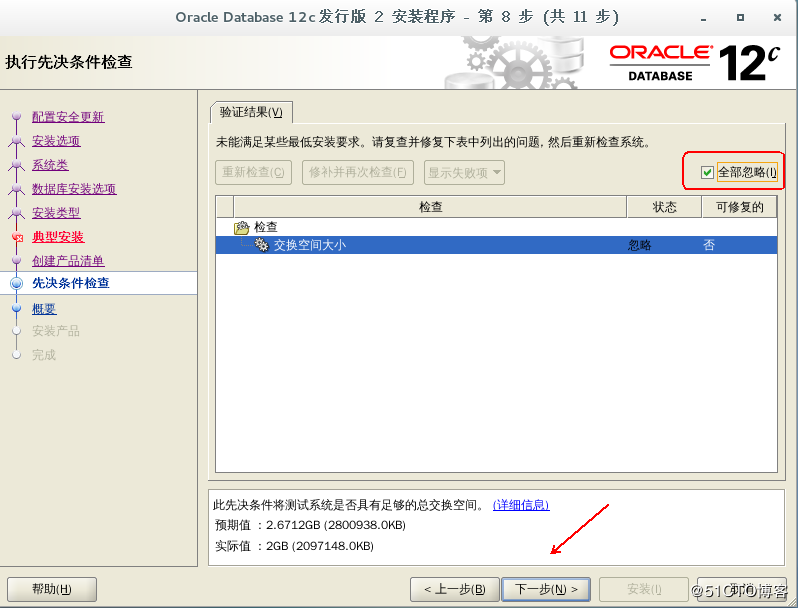Image resolution: width=798 pixels, height=608 pixels.
Task: Click the gear icon beside 交换空间大小
Action: coord(262,245)
